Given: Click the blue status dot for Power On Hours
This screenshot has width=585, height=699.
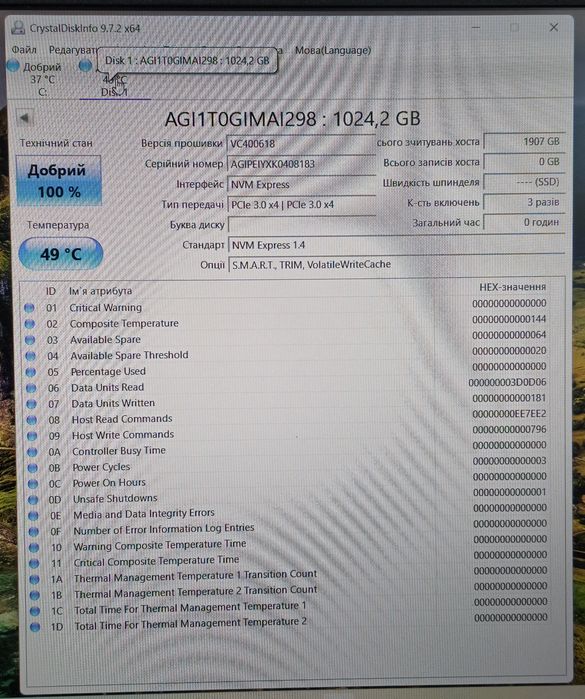Looking at the screenshot, I should pyautogui.click(x=33, y=484).
